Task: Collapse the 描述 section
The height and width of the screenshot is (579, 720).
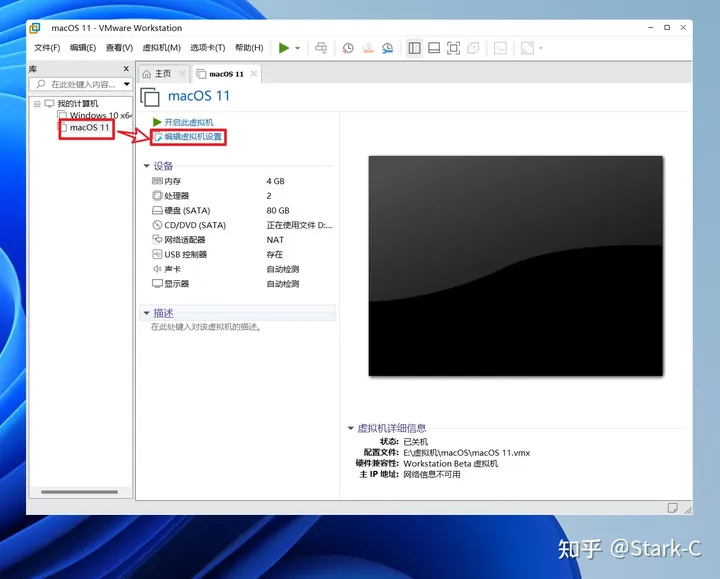Action: coord(146,313)
